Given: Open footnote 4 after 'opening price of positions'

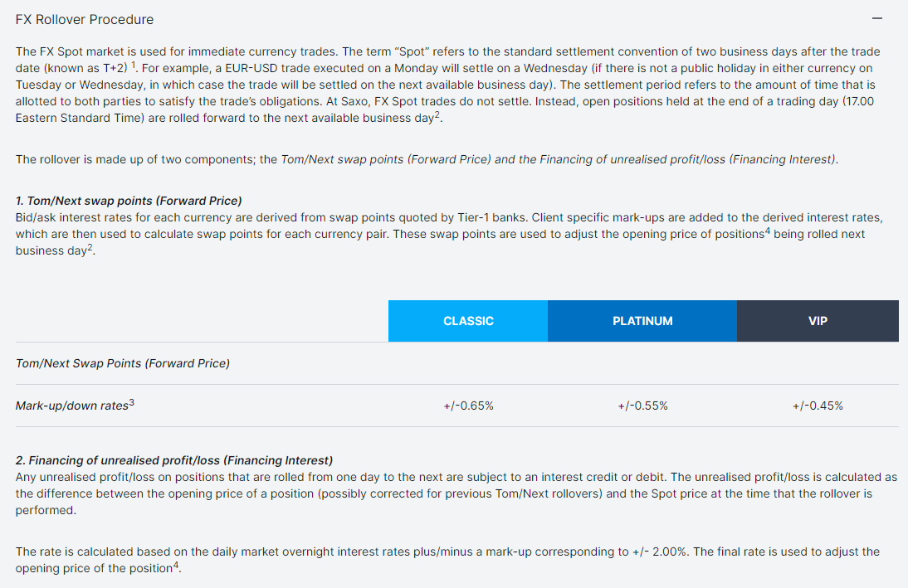Looking at the screenshot, I should [x=767, y=231].
